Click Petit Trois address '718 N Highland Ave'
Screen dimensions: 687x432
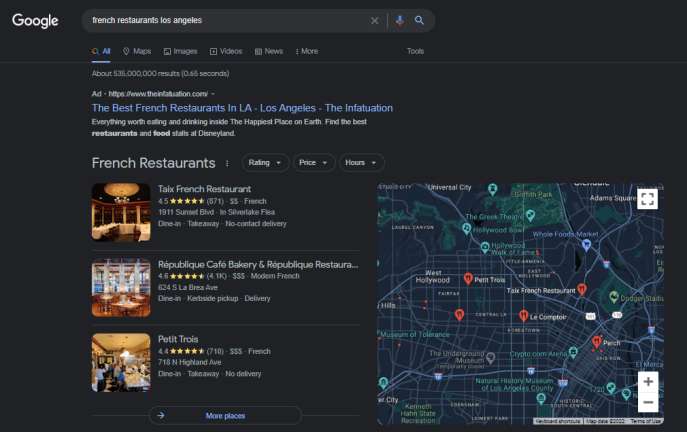[189, 362]
